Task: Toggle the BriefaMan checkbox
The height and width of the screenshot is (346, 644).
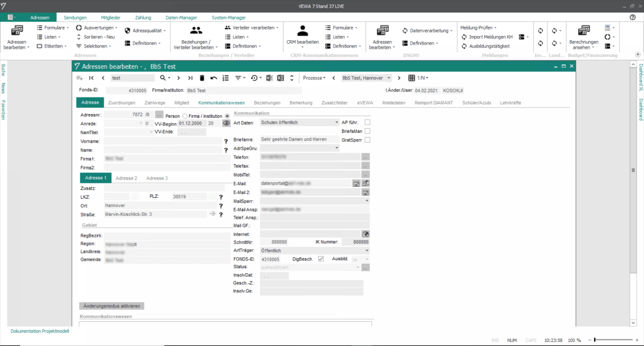Action: tap(368, 131)
